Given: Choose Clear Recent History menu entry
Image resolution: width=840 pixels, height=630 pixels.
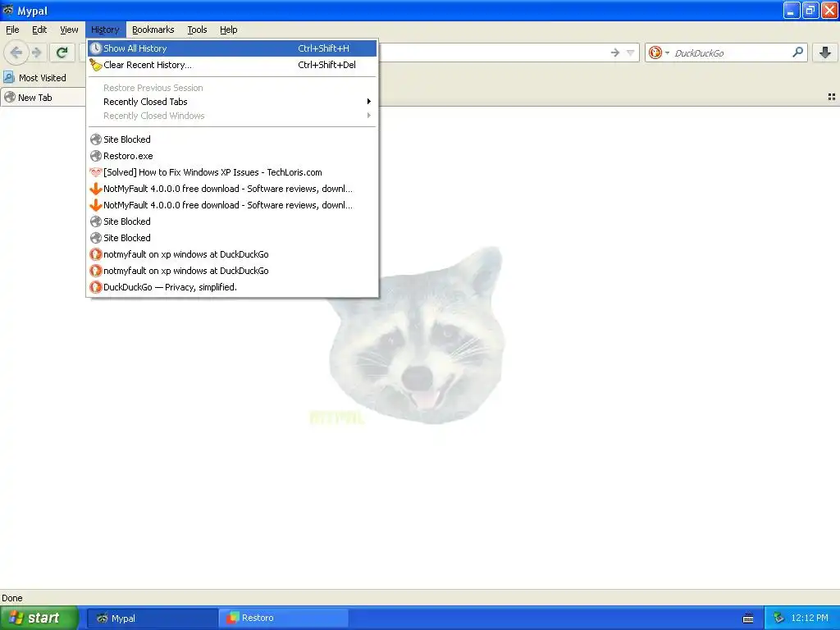Looking at the screenshot, I should (232, 65).
